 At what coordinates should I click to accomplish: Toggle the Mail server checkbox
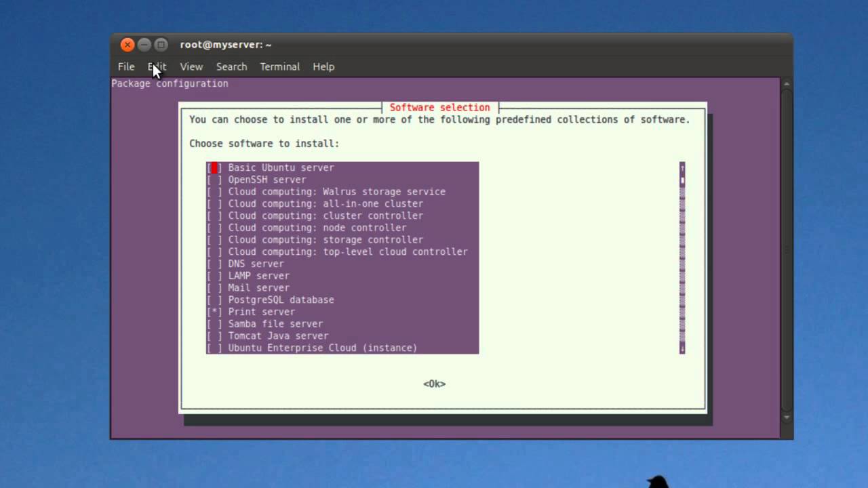214,287
